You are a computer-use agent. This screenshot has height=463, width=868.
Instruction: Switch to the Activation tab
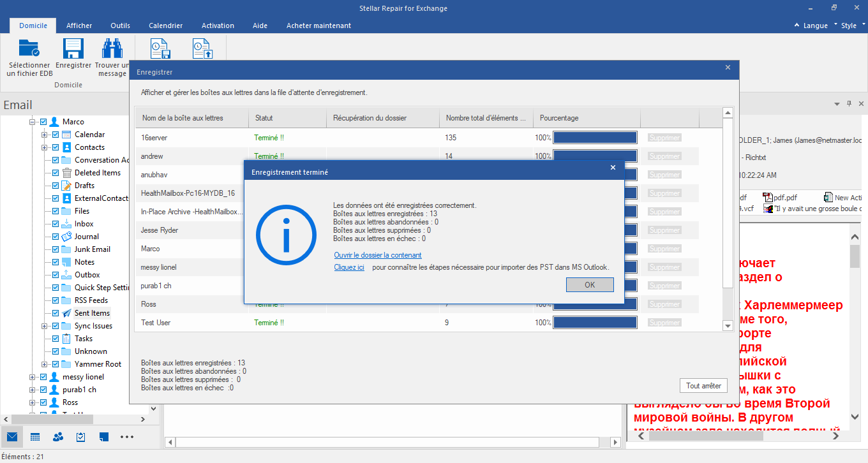coord(218,26)
